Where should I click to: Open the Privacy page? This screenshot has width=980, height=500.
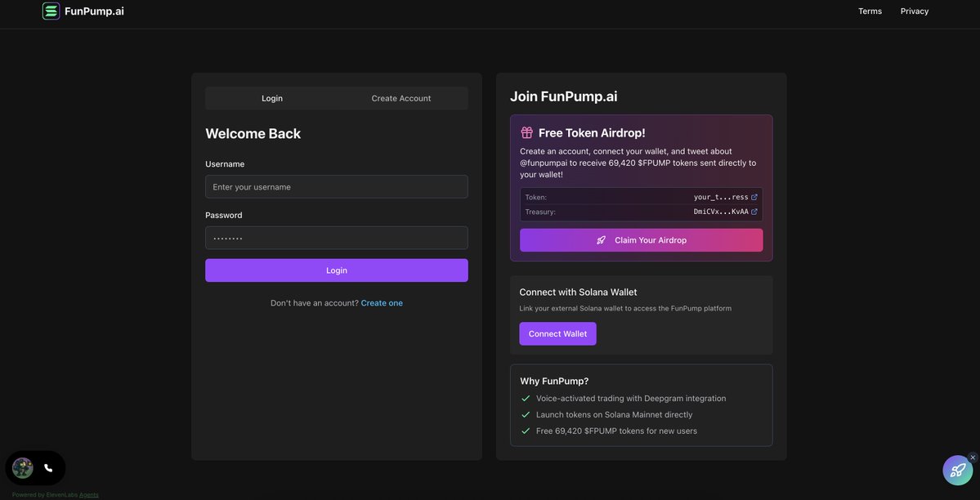click(x=914, y=11)
